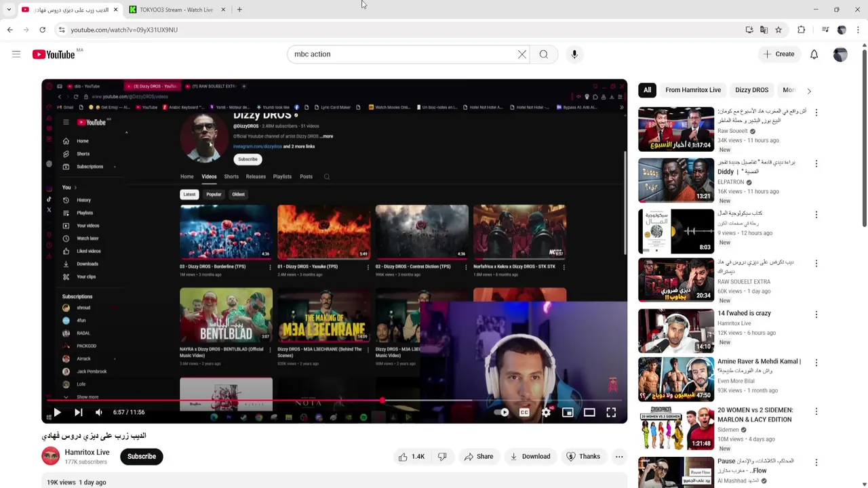The image size is (868, 488).
Task: Switch to the TOKYOO3 Stream browser tab
Action: 176,9
